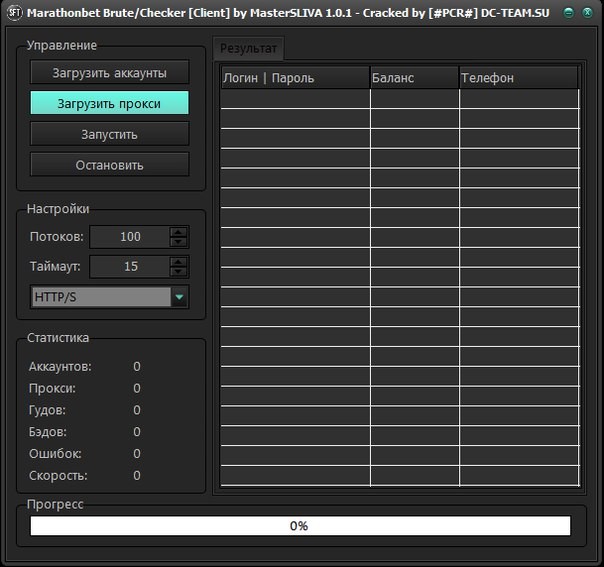The image size is (604, 567).
Task: Decrease Потоков with the down arrow
Action: (178, 242)
